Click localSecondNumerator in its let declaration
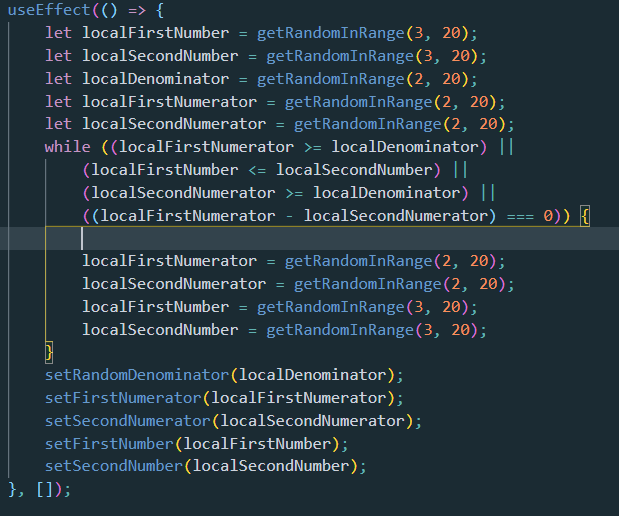Viewport: 619px width, 516px height. (x=174, y=124)
